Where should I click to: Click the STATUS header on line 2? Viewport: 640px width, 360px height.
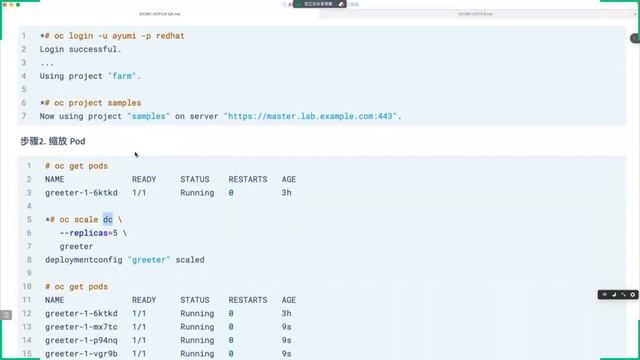(x=195, y=180)
